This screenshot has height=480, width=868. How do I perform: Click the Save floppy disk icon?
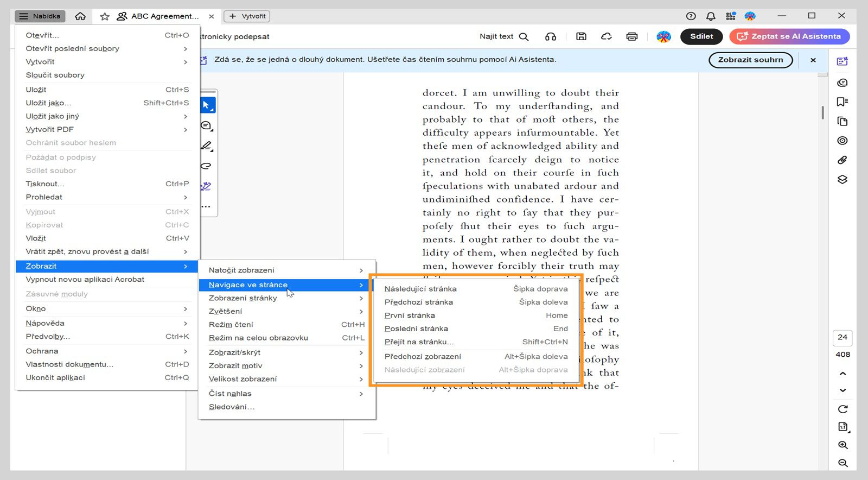[x=581, y=36]
